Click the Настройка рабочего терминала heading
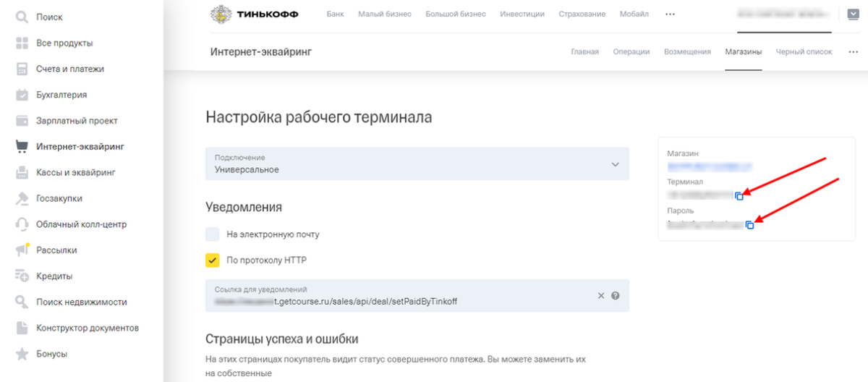The height and width of the screenshot is (382, 868). point(319,116)
